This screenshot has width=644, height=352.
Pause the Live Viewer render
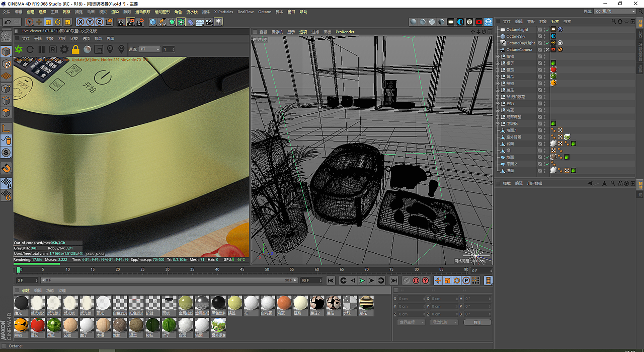(41, 49)
